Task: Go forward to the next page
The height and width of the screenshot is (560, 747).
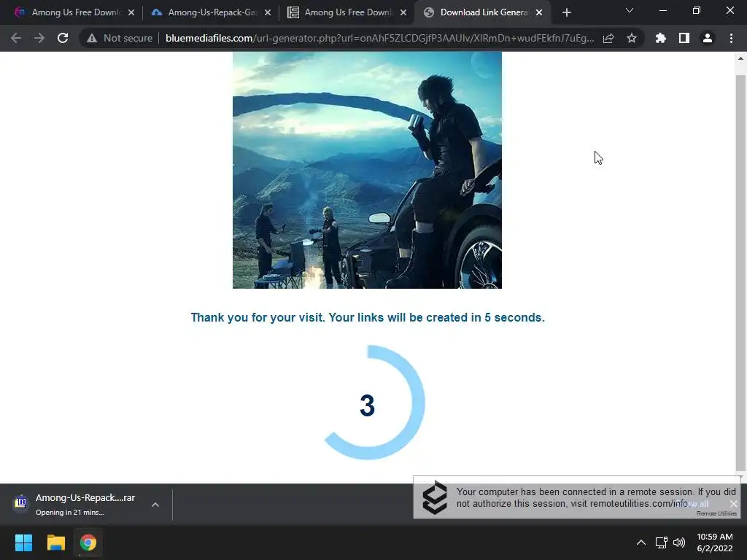Action: pyautogui.click(x=39, y=38)
